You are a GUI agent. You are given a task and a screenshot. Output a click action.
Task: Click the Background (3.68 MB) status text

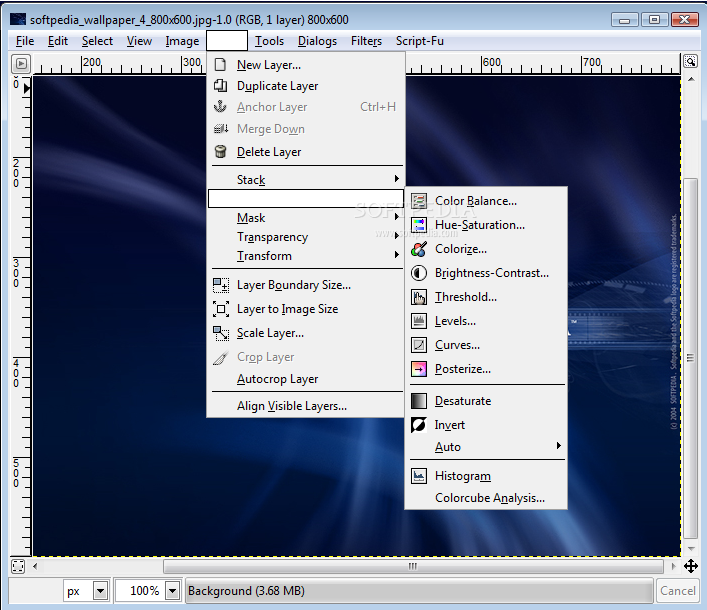[247, 591]
